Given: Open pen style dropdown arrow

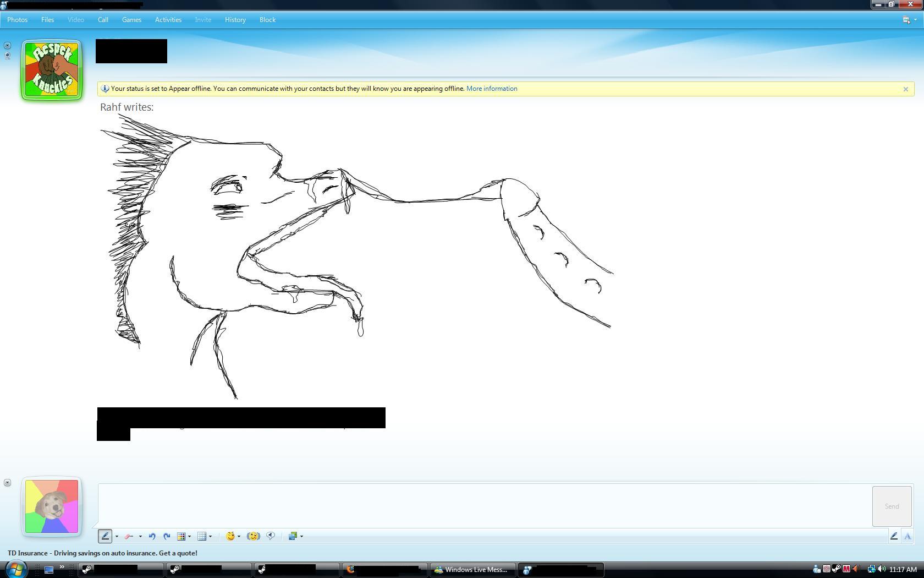Looking at the screenshot, I should [x=117, y=536].
